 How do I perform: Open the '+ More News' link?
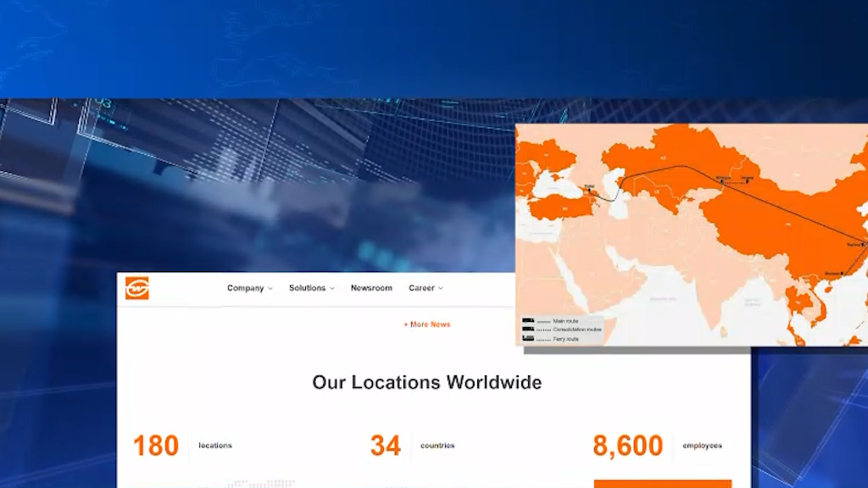tap(426, 324)
